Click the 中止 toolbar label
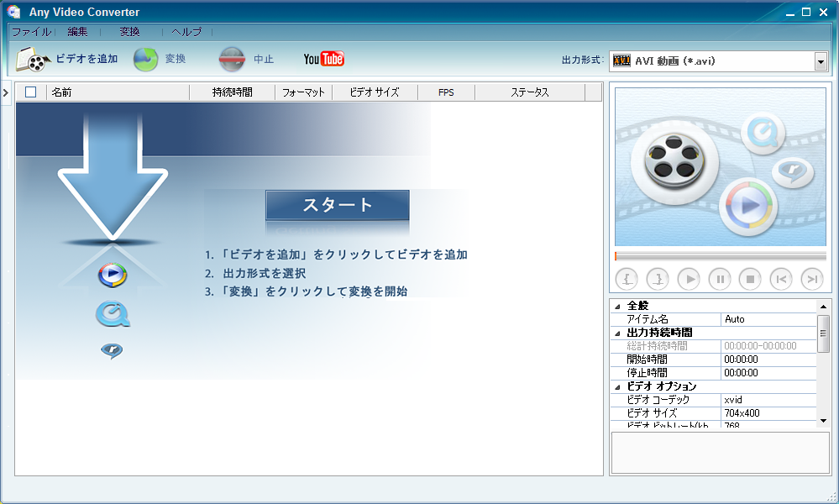This screenshot has width=839, height=504. click(263, 59)
